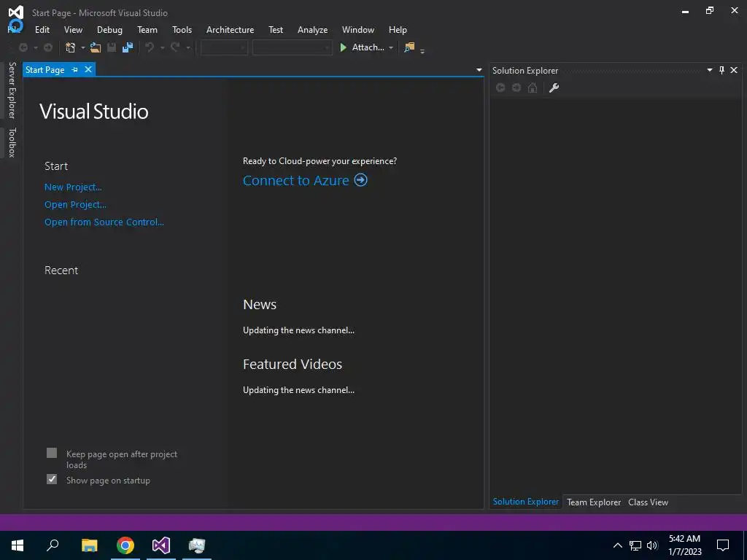Click the Solution Explorer Forward icon
Image resolution: width=747 pixels, height=560 pixels.
(x=516, y=87)
